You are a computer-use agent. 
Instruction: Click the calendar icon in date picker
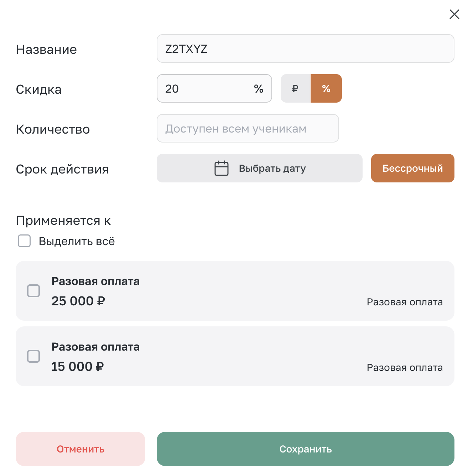222,168
